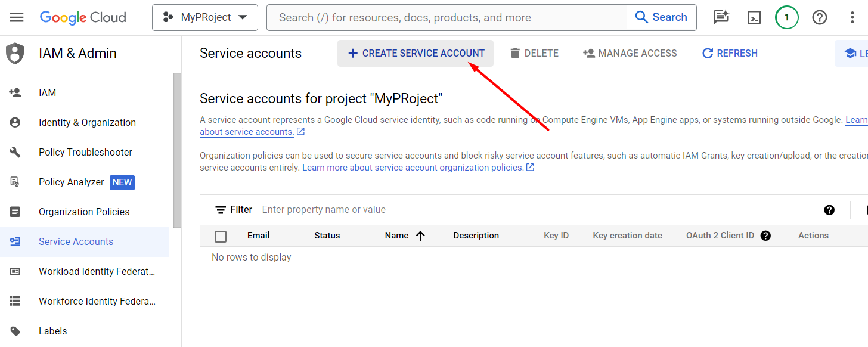Open the three-dot settings menu
The height and width of the screenshot is (347, 868).
[852, 17]
